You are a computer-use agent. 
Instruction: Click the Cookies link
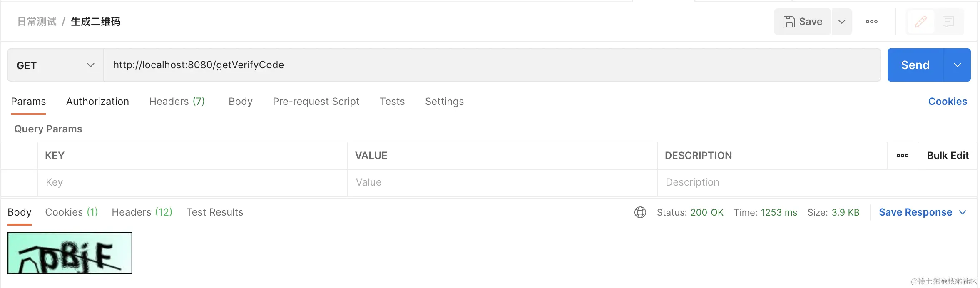pyautogui.click(x=948, y=102)
